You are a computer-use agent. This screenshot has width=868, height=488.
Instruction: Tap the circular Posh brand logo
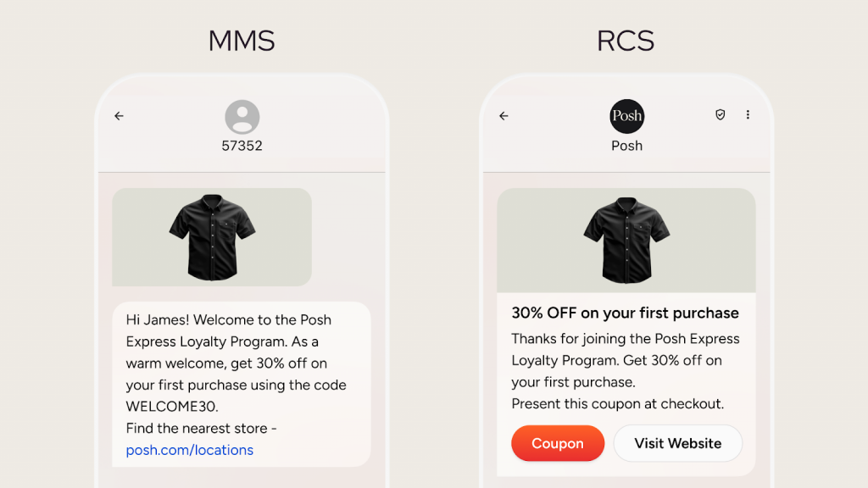(x=626, y=115)
